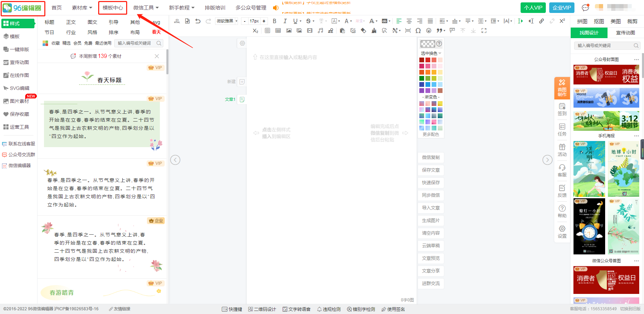Click the 个人VIP button
Image resolution: width=644 pixels, height=314 pixels.
click(533, 7)
